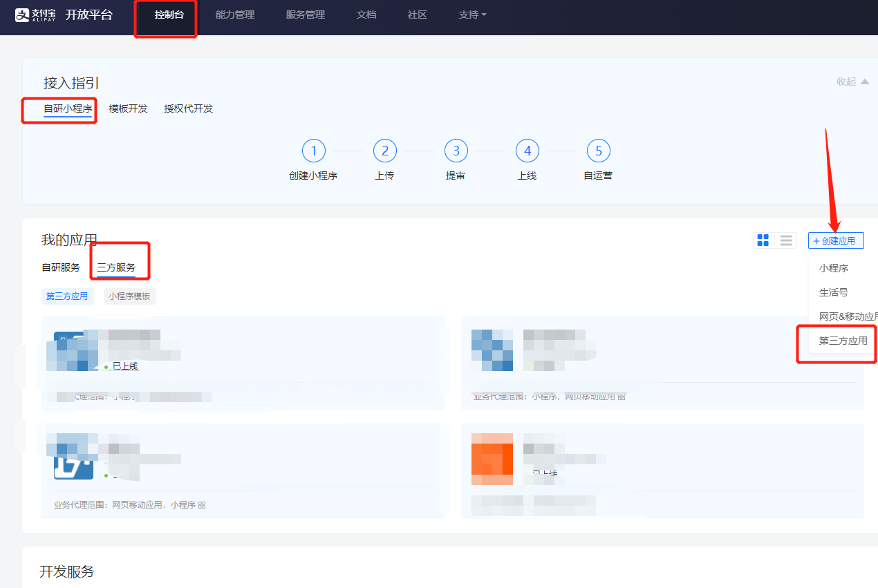Click step 3 circle 提审
The height and width of the screenshot is (588, 878).
pos(456,151)
